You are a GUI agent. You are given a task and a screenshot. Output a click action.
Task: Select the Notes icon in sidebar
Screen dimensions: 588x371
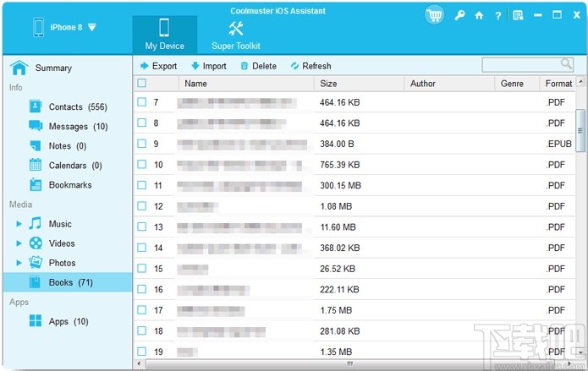(36, 145)
